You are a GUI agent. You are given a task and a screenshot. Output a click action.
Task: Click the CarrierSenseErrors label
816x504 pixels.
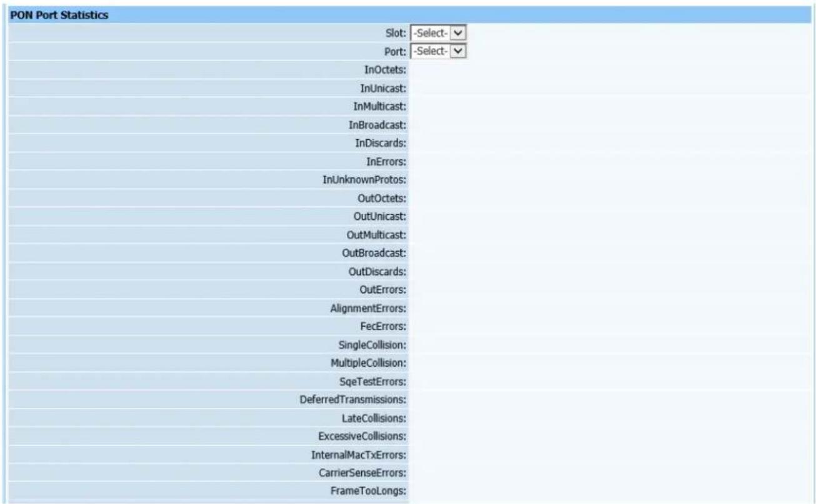pos(364,473)
